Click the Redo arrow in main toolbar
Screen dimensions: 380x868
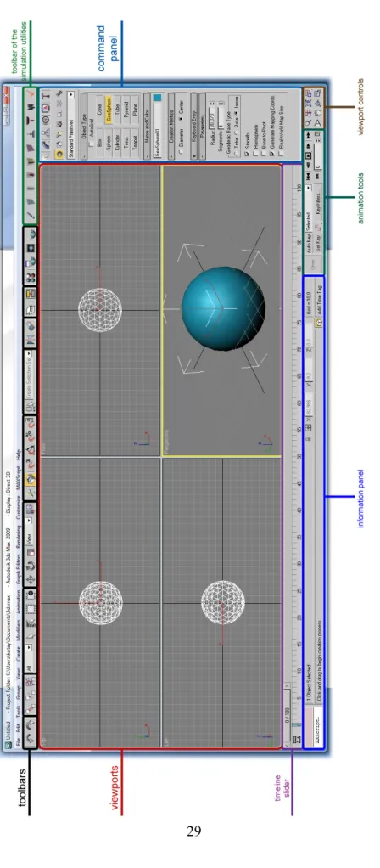point(31,724)
